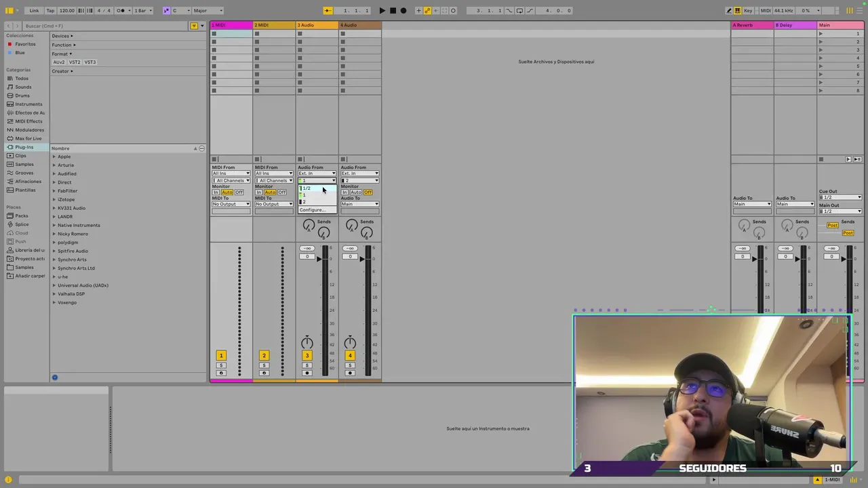868x488 pixels.
Task: Expand the Function filter group
Action: coord(64,45)
